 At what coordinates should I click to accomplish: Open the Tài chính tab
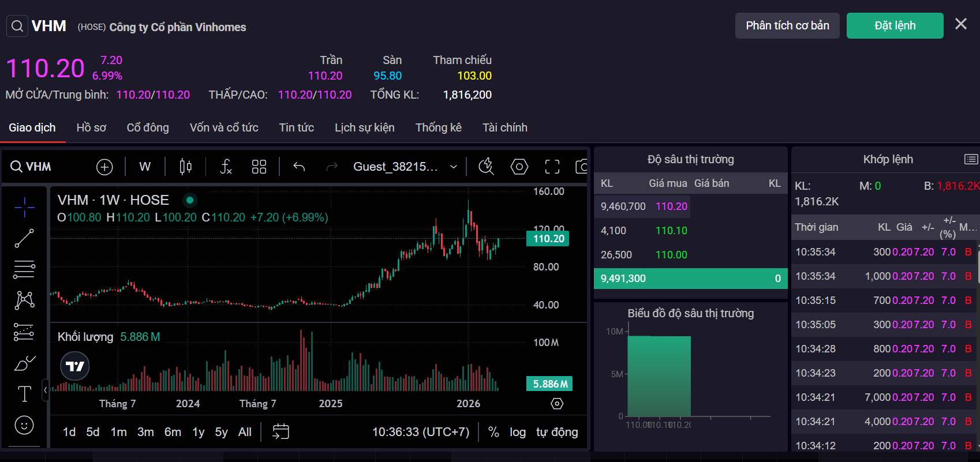click(505, 127)
